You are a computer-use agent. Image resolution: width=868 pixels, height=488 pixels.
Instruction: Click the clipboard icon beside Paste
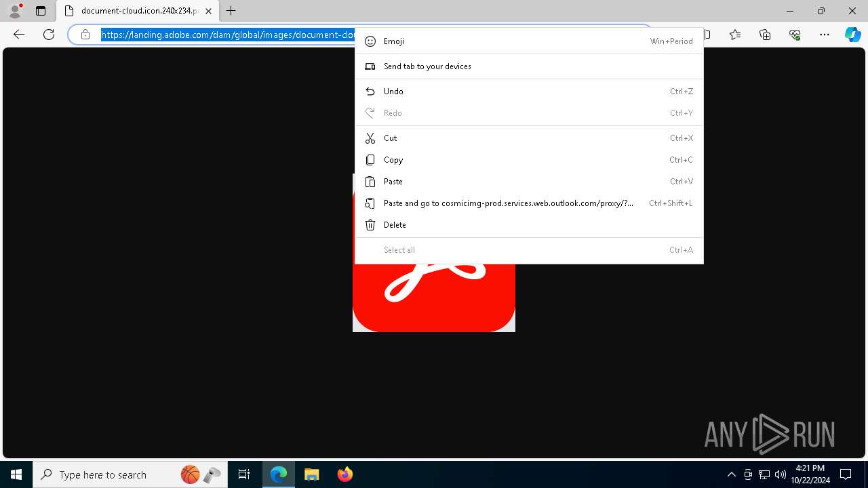[370, 182]
